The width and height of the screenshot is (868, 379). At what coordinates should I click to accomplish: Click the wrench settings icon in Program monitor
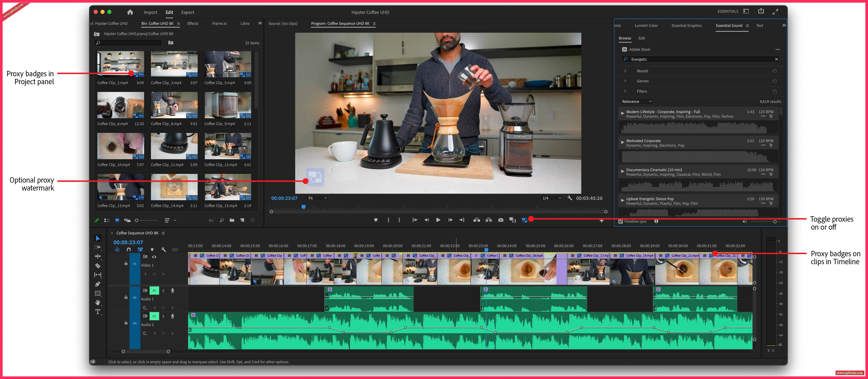click(569, 198)
